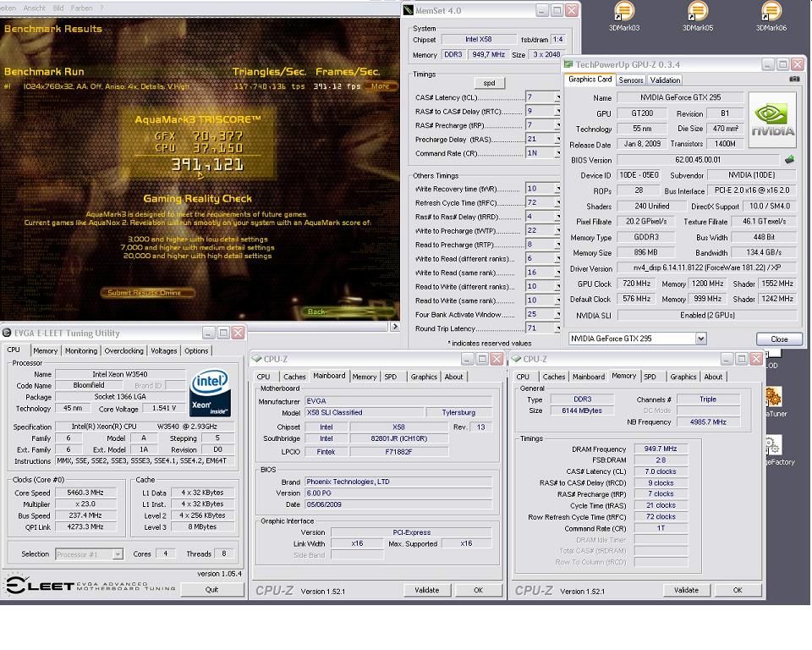Viewport: 812px width, 650px height.
Task: Open the RAS# Precharge dropdown in MemSet
Action: [x=557, y=125]
